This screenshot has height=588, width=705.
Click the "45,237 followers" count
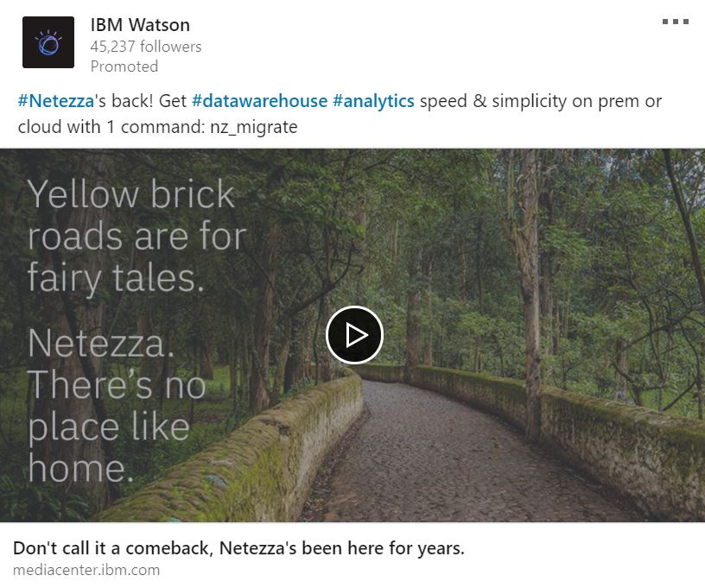(x=146, y=47)
